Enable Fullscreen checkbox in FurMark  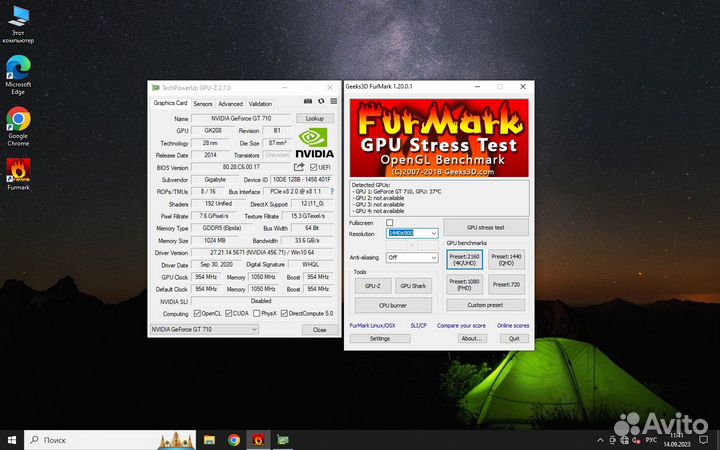pos(389,223)
